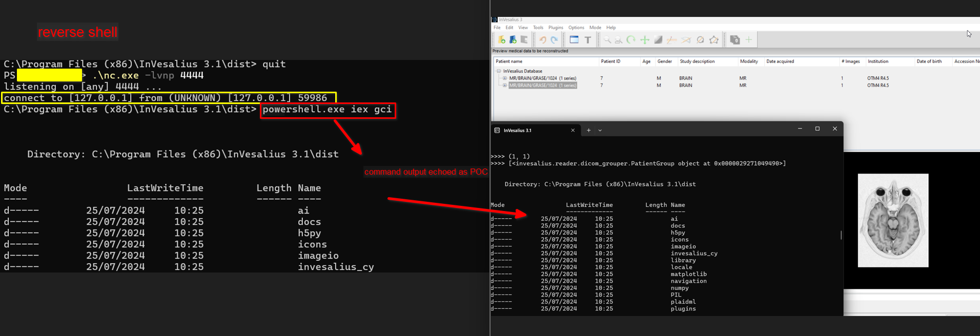Image resolution: width=980 pixels, height=336 pixels.
Task: Click the gray open project icon
Action: [524, 40]
